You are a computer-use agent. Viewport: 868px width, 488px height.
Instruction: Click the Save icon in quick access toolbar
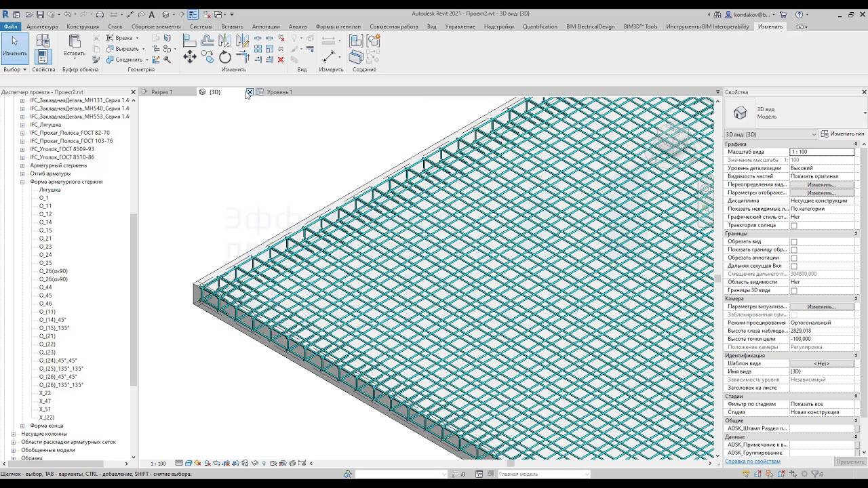pyautogui.click(x=40, y=14)
